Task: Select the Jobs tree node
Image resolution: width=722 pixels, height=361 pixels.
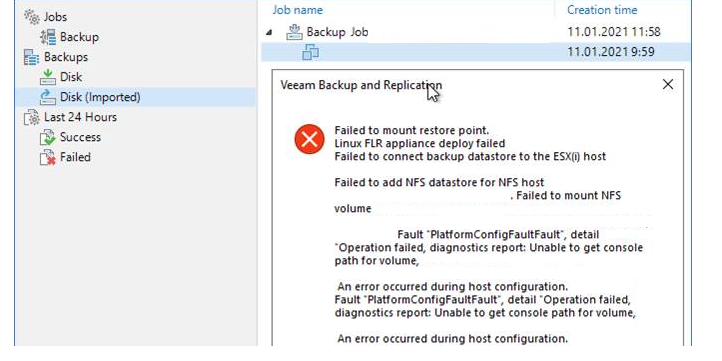Action: pos(55,17)
